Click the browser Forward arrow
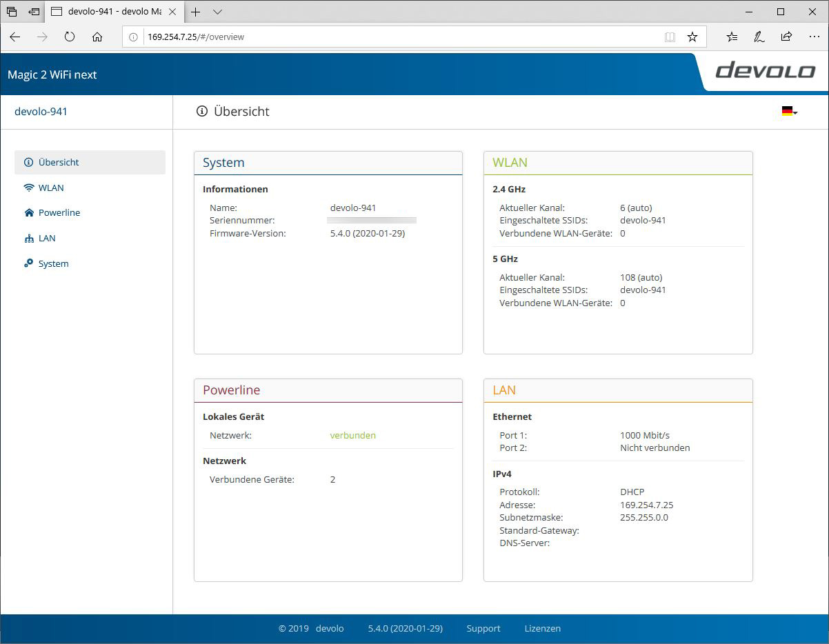This screenshot has width=829, height=644. 43,37
